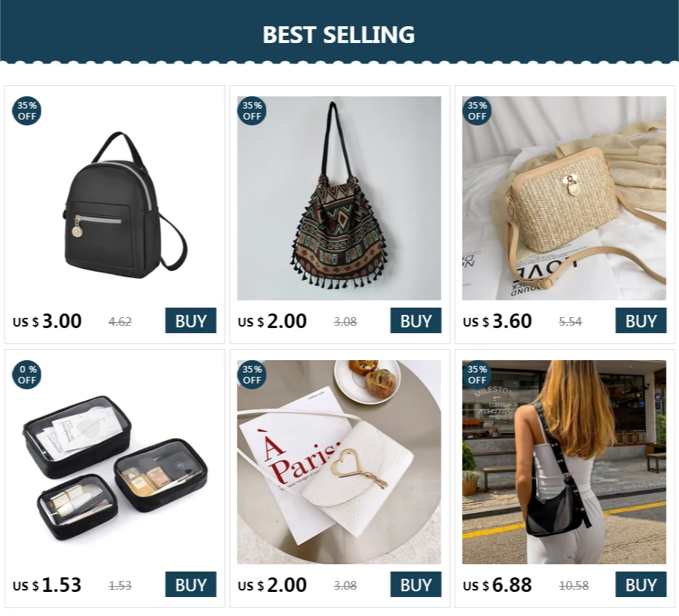This screenshot has width=679, height=616.
Task: Click the BEST SELLING header banner
Action: pyautogui.click(x=339, y=33)
